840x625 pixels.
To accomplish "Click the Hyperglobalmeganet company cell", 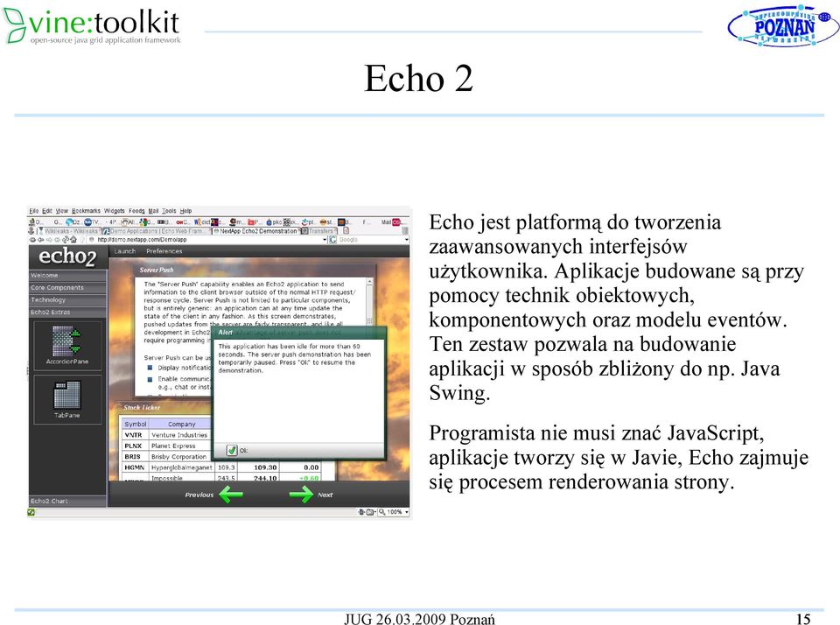I will coord(182,467).
